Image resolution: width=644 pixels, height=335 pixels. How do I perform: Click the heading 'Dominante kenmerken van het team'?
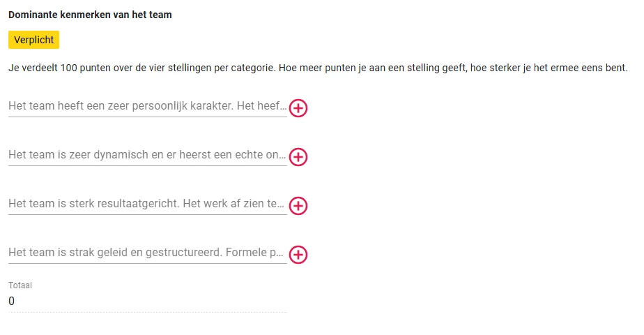tap(90, 15)
